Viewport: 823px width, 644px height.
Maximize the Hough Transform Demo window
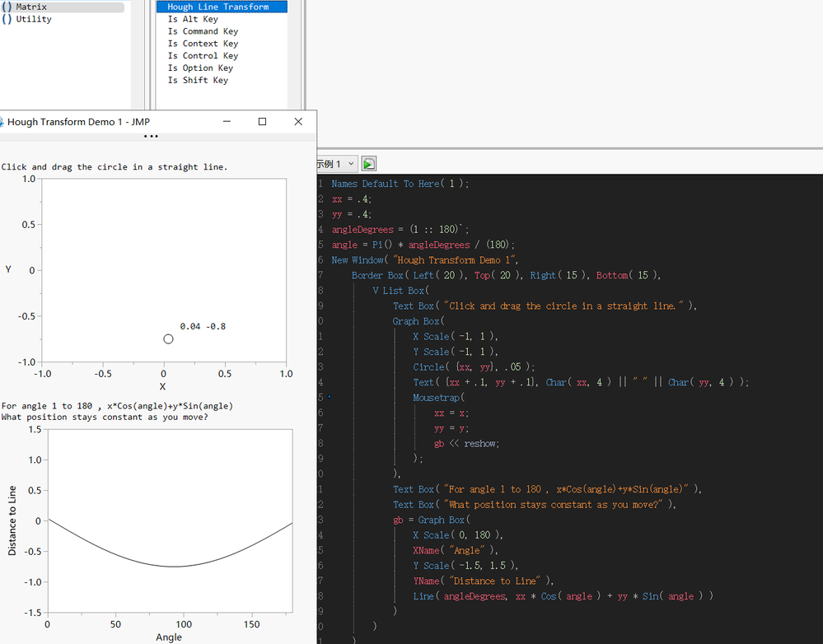[x=262, y=122]
